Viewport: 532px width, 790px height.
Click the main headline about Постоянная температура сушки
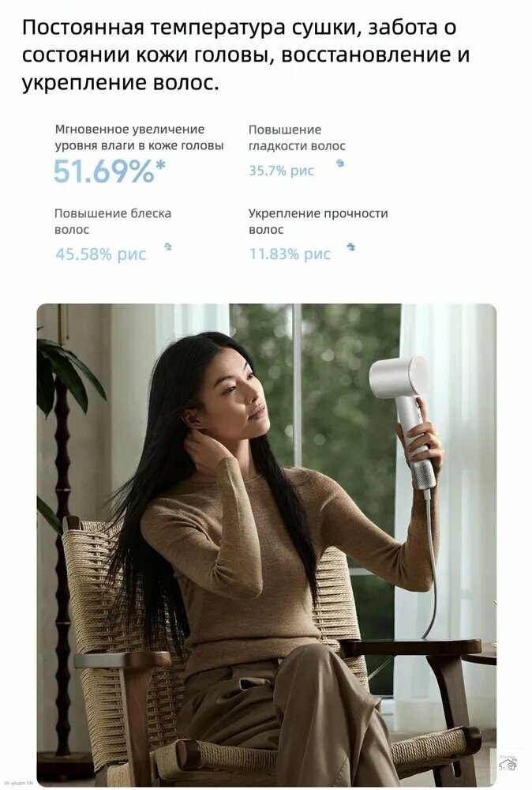(245, 55)
